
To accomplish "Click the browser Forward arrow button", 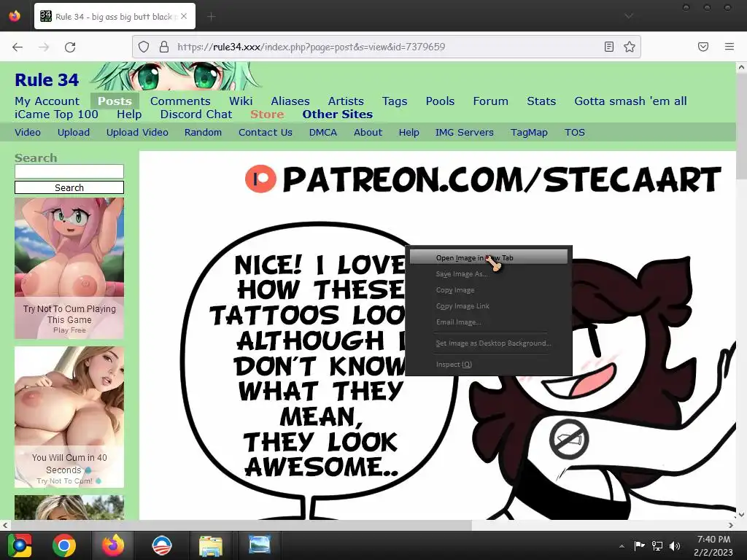I will [44, 47].
